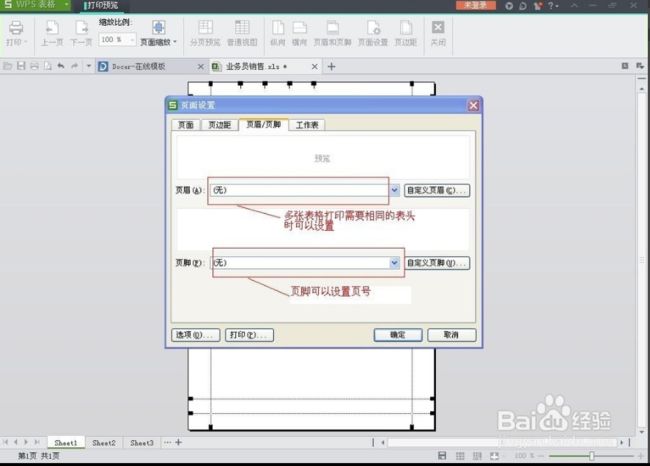Image resolution: width=650 pixels, height=466 pixels.
Task: Select the 页眉/页脚 tab in dialog
Action: click(264, 124)
